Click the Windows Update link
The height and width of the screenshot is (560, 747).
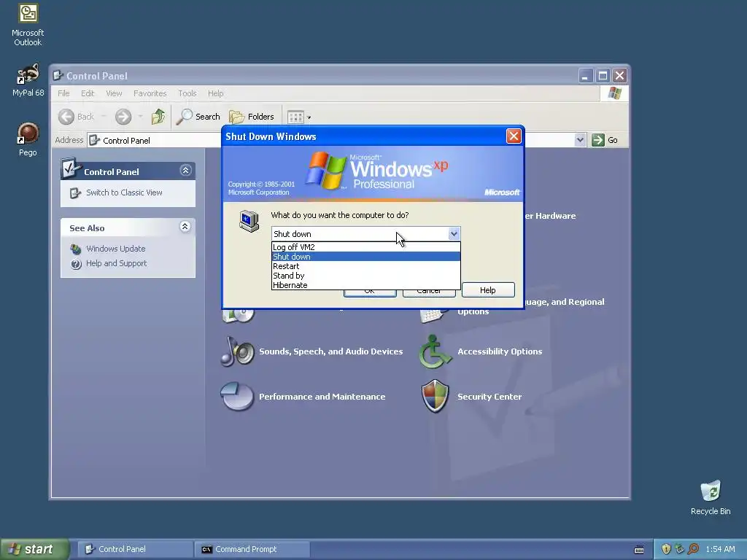116,249
